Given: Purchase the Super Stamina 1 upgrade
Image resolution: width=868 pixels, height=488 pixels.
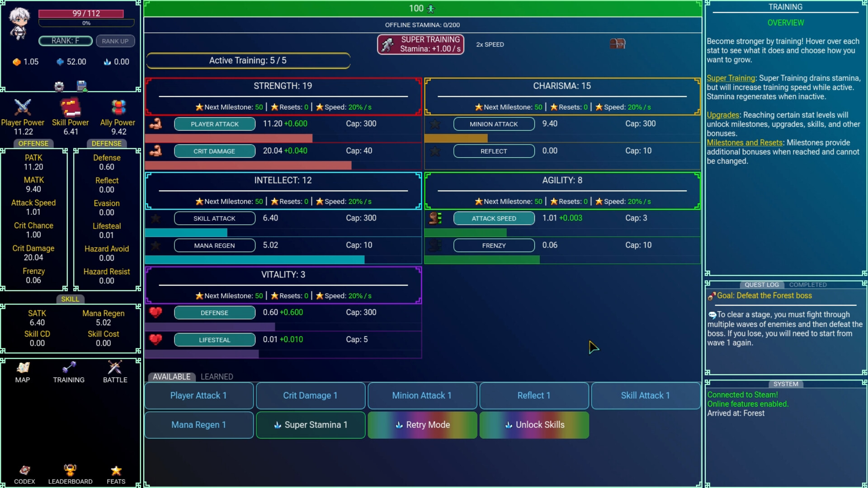Looking at the screenshot, I should pyautogui.click(x=311, y=425).
